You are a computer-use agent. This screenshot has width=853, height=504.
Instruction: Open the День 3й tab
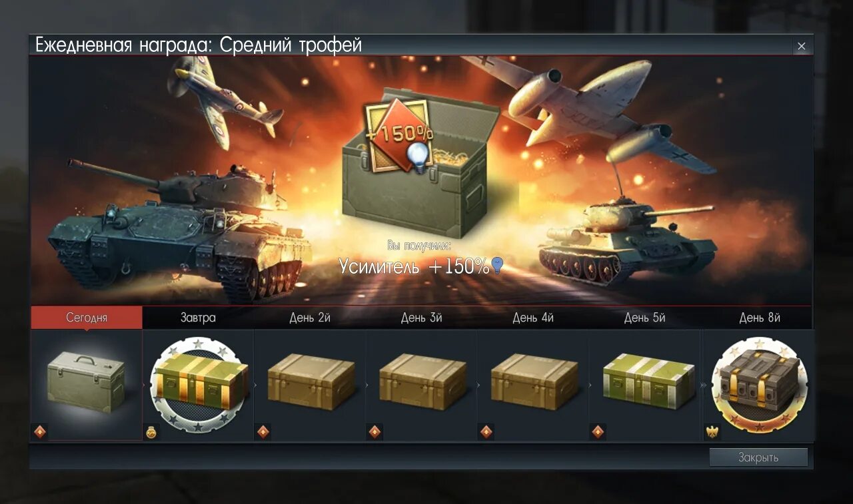point(421,318)
